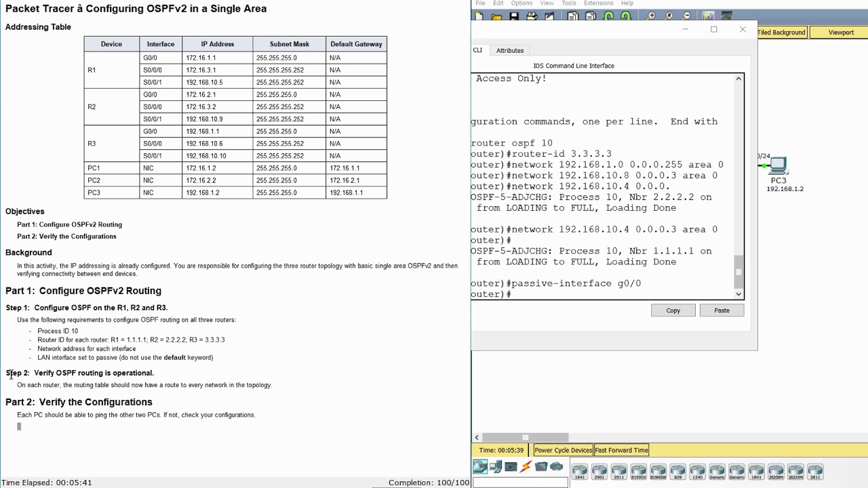Open the Options menu
868x488 pixels.
pyautogui.click(x=521, y=3)
